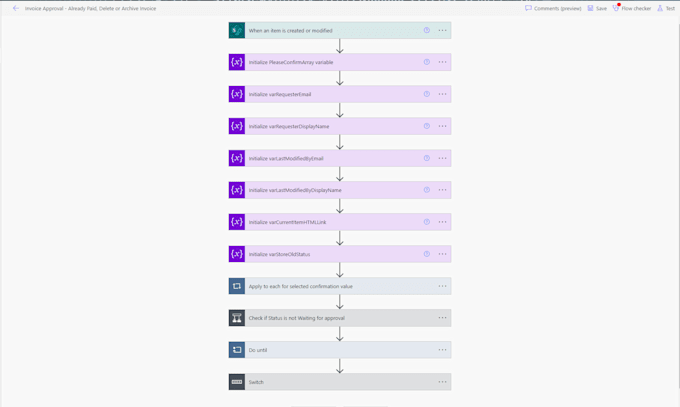
Task: Open menu for Apply to each step
Action: [x=442, y=286]
